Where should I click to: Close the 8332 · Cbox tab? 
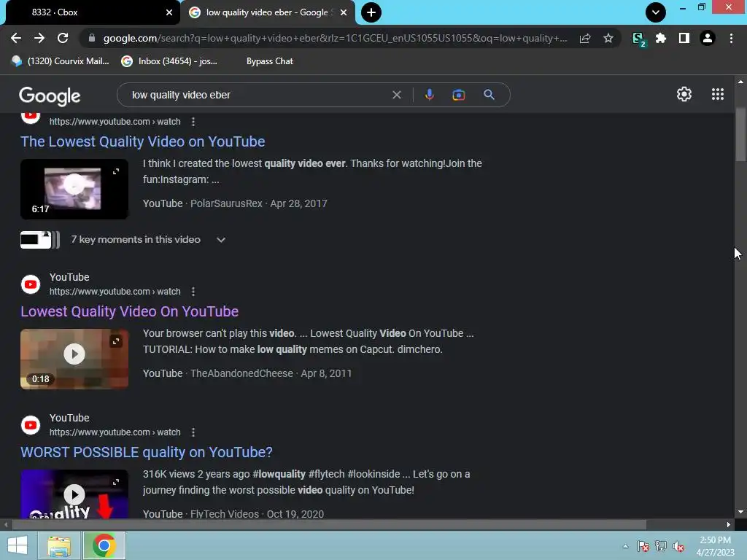(x=169, y=12)
